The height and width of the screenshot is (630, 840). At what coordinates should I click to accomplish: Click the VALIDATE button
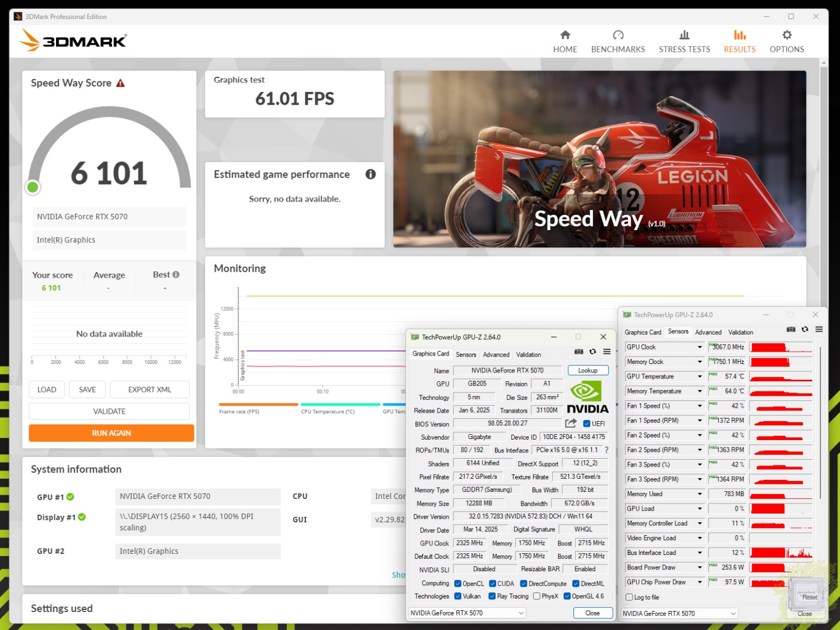[x=109, y=412]
